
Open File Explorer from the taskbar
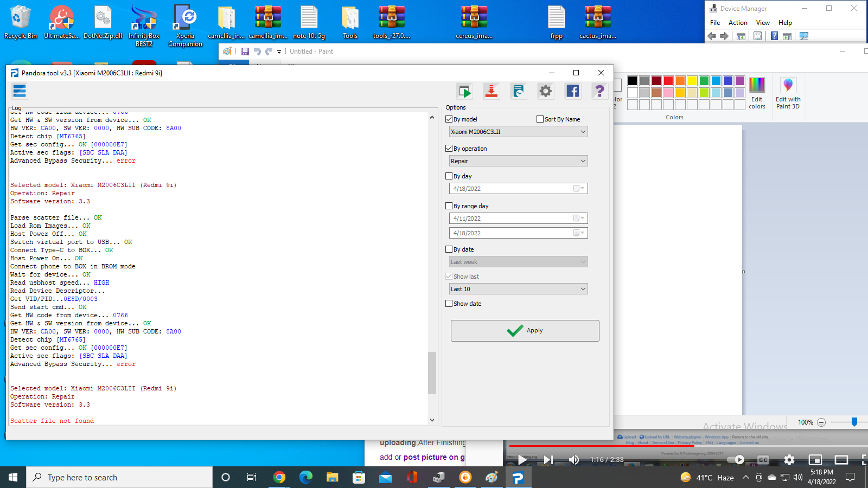[333, 477]
